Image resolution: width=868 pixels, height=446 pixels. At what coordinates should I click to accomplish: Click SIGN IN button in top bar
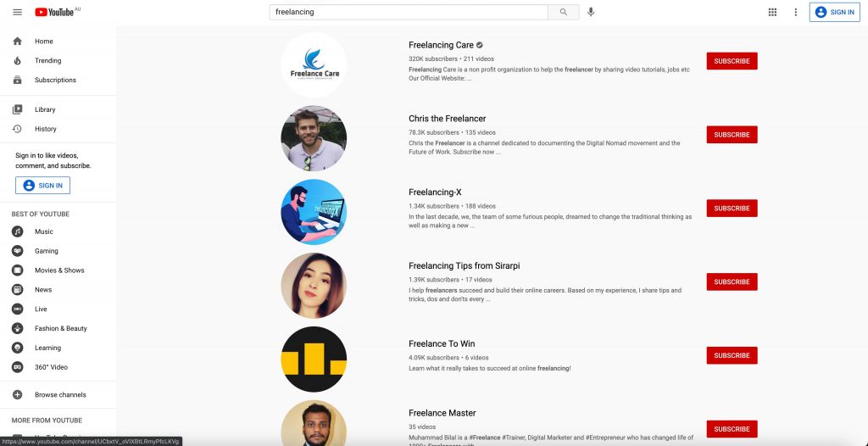834,12
